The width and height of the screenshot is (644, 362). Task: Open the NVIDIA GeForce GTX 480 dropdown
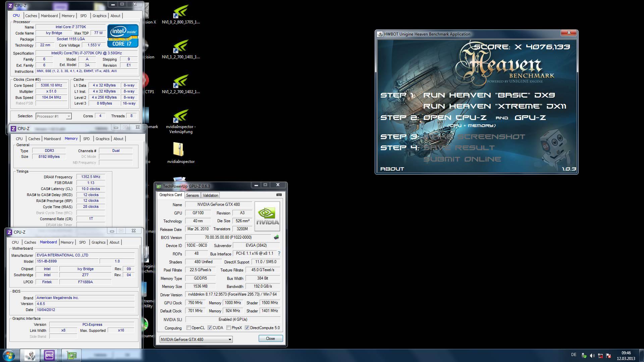coord(196,339)
